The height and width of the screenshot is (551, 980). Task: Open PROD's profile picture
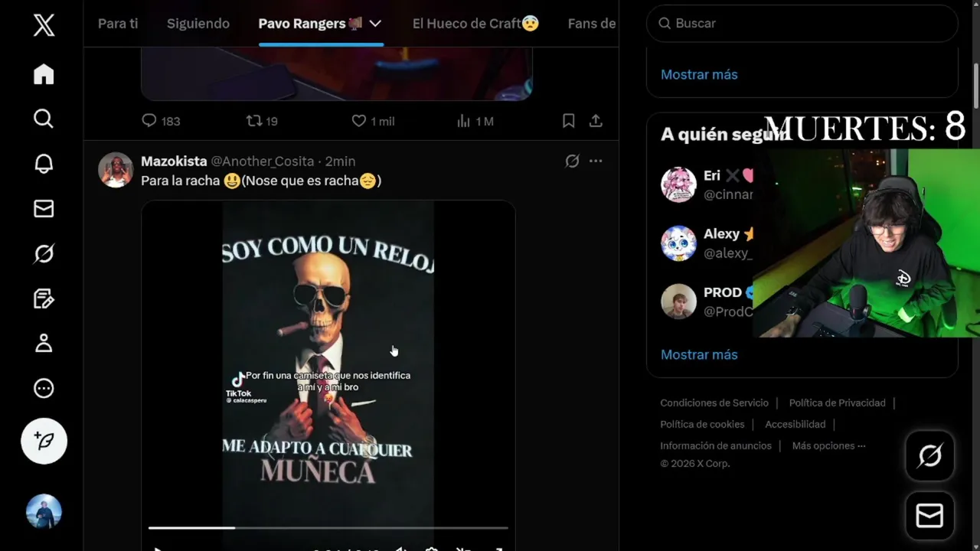(x=678, y=302)
